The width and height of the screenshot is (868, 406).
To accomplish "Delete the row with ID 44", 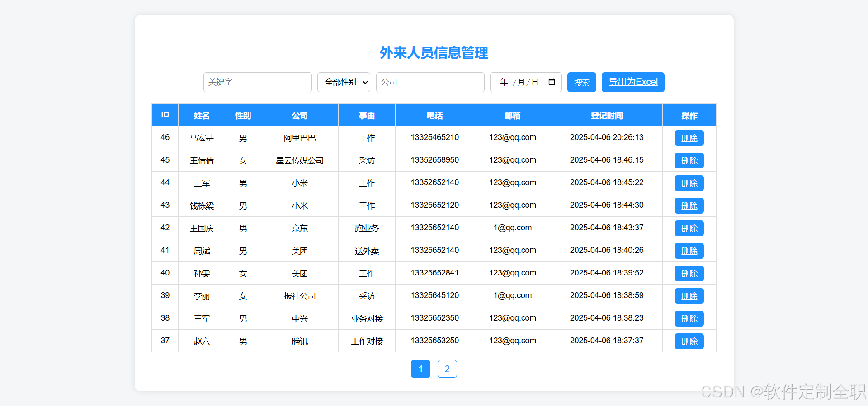I will (x=689, y=183).
